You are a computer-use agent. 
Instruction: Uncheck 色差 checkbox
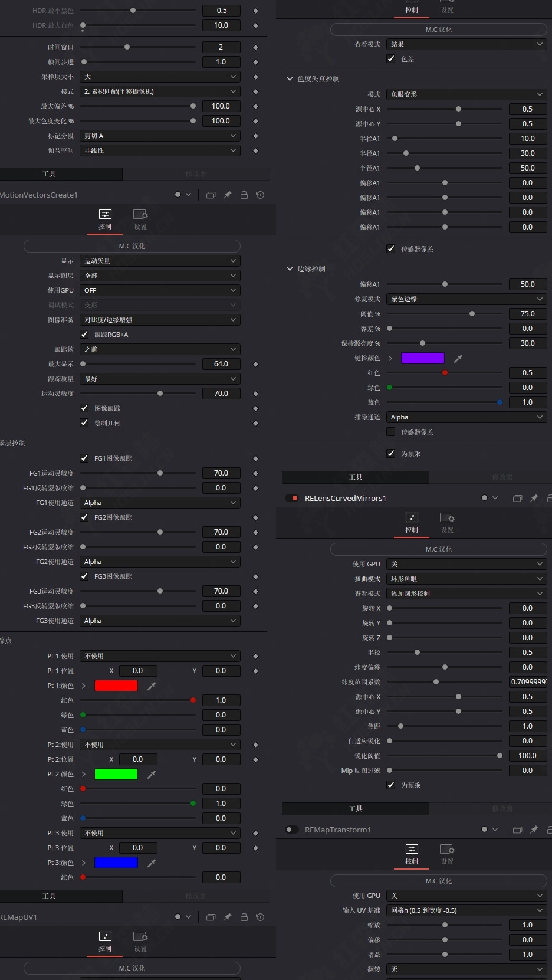click(391, 59)
